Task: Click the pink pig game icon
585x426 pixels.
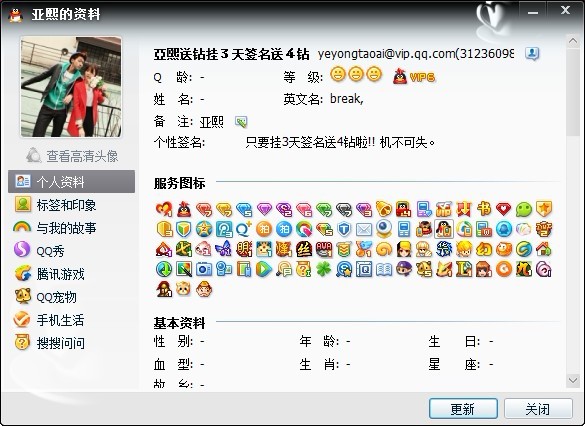Action: [204, 249]
